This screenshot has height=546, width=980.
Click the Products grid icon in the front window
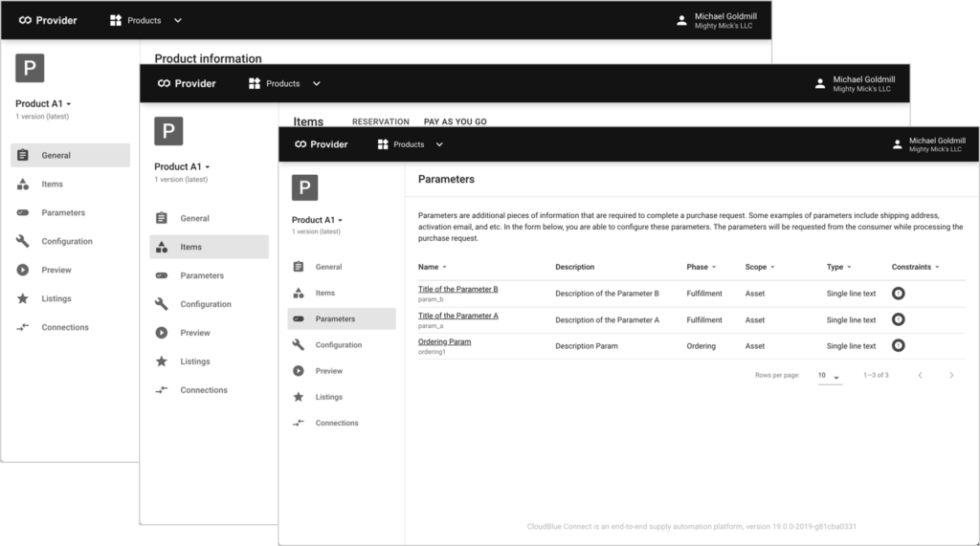pos(383,144)
